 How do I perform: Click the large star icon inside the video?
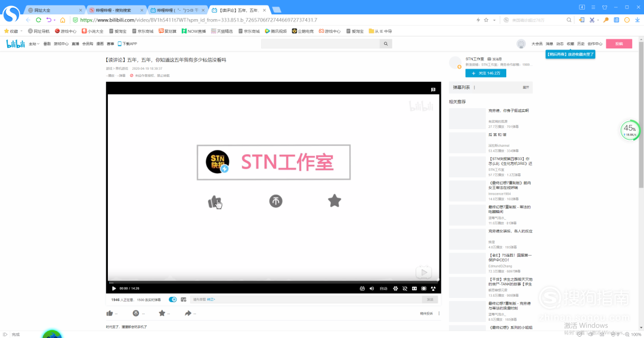point(335,201)
